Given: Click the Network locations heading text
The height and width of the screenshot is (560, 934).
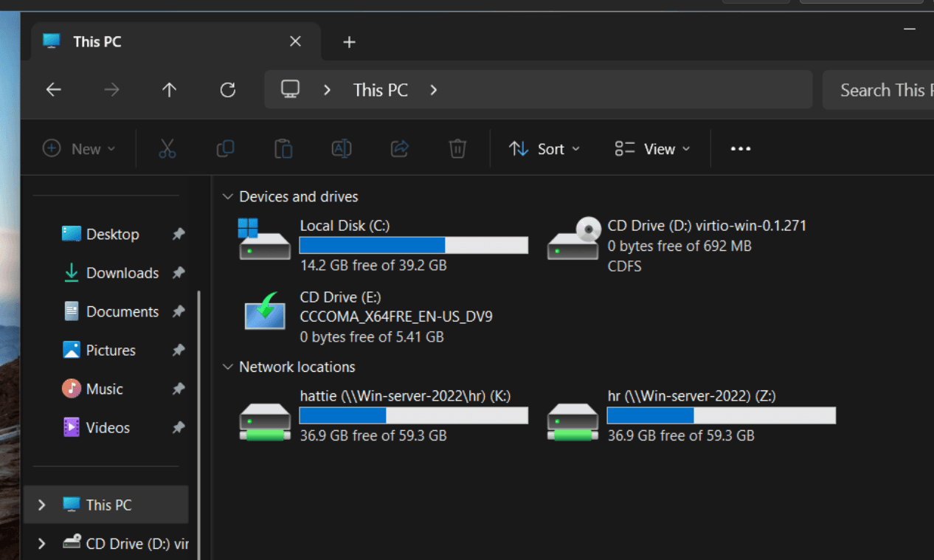Looking at the screenshot, I should 297,367.
